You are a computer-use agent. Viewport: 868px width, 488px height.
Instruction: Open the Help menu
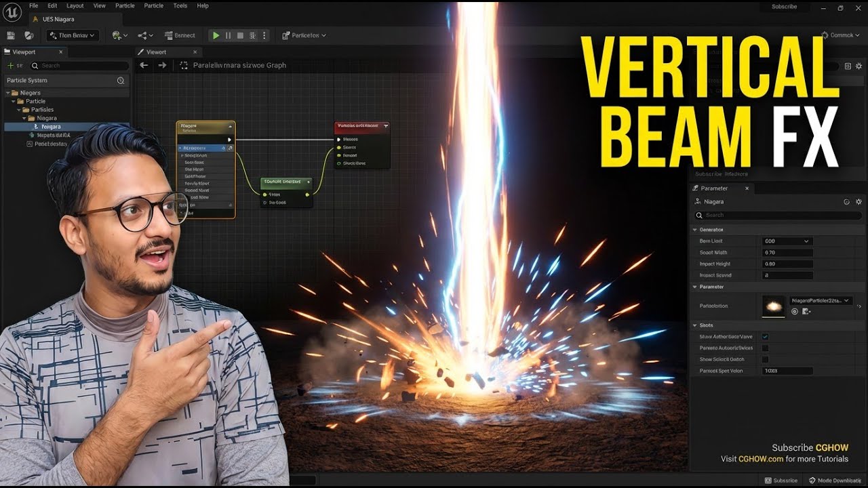click(x=203, y=5)
